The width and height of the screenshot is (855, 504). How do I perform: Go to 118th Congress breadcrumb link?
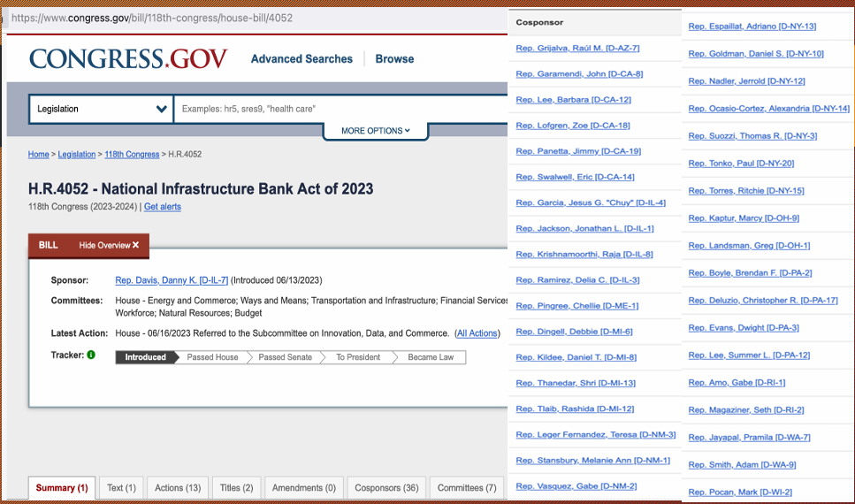click(132, 155)
